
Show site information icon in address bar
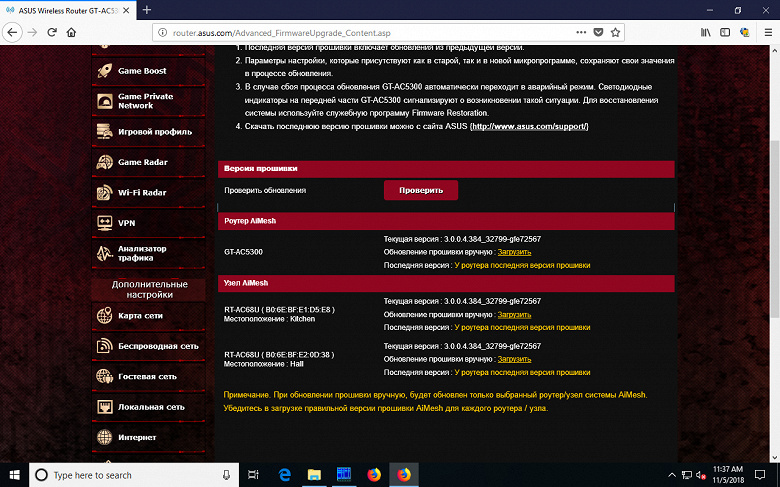click(162, 33)
